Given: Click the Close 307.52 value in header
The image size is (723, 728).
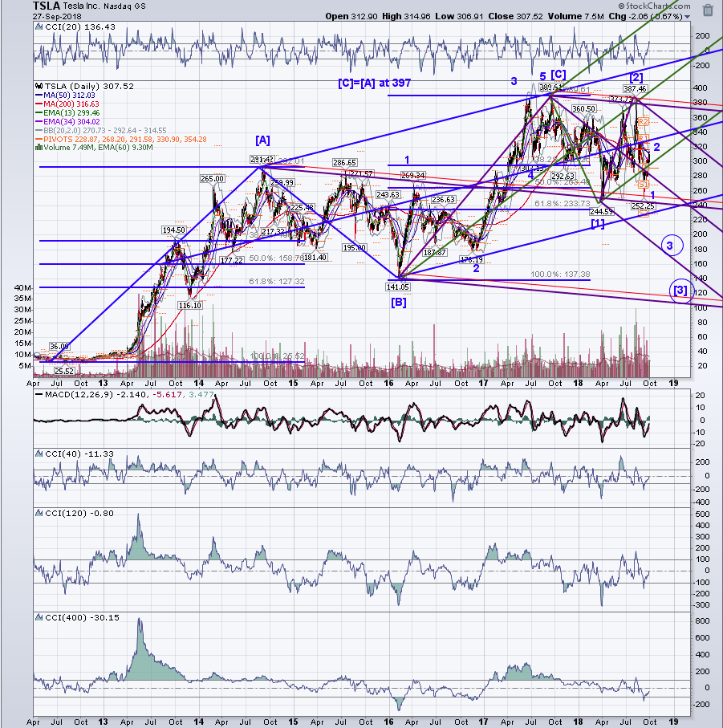Looking at the screenshot, I should 515,16.
